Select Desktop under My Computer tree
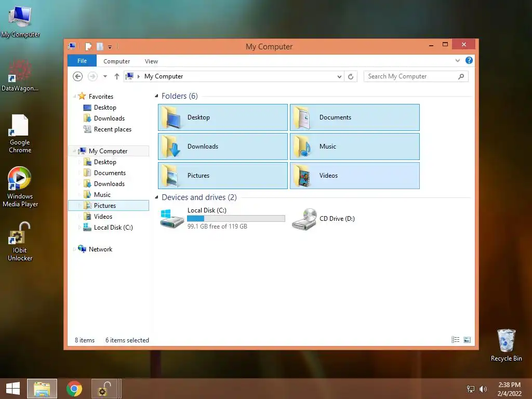The height and width of the screenshot is (399, 532). pyautogui.click(x=105, y=162)
